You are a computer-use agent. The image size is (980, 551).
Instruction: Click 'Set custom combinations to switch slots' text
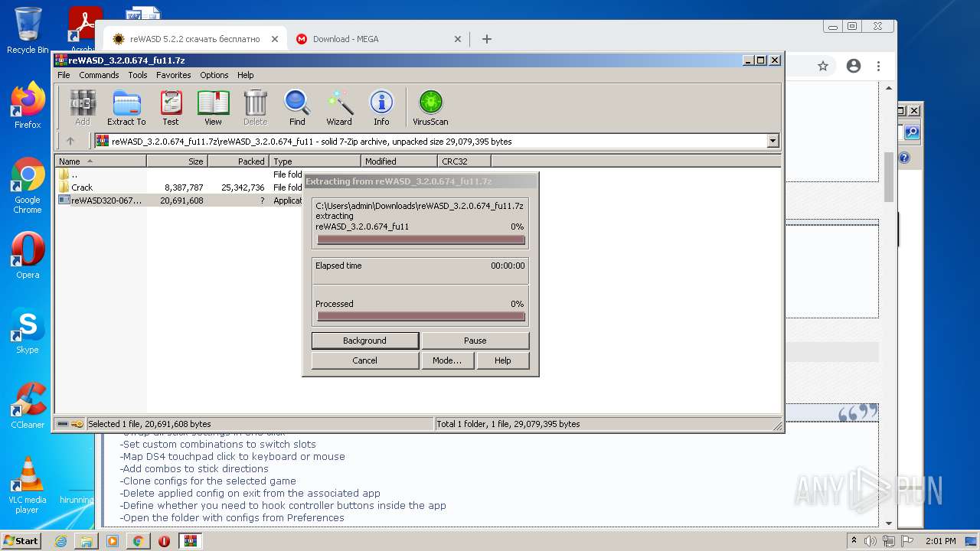217,445
